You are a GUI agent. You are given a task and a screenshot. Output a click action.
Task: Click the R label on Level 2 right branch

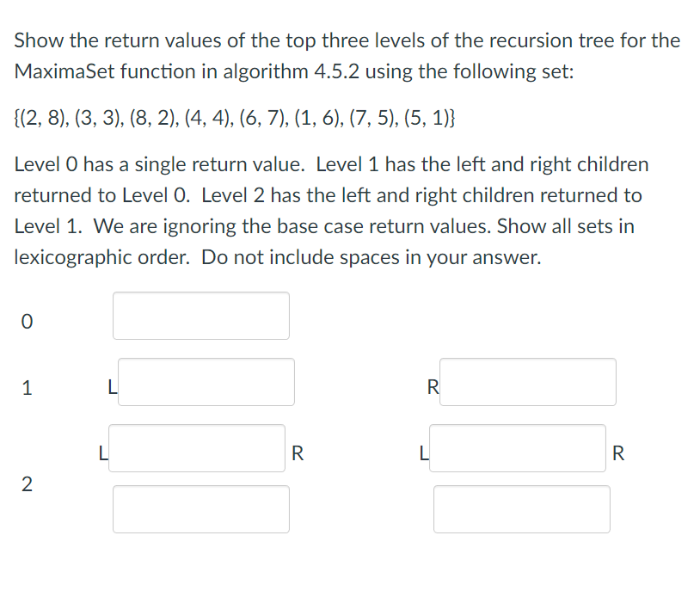click(x=617, y=453)
